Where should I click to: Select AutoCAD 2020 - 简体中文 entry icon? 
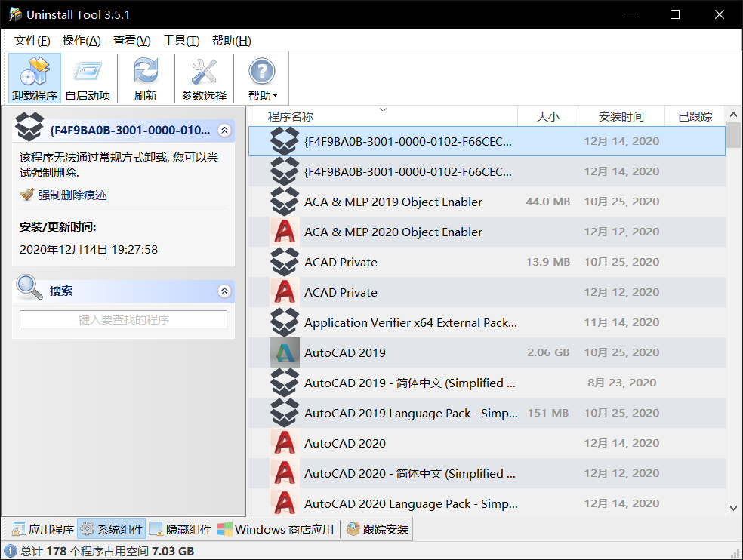285,473
